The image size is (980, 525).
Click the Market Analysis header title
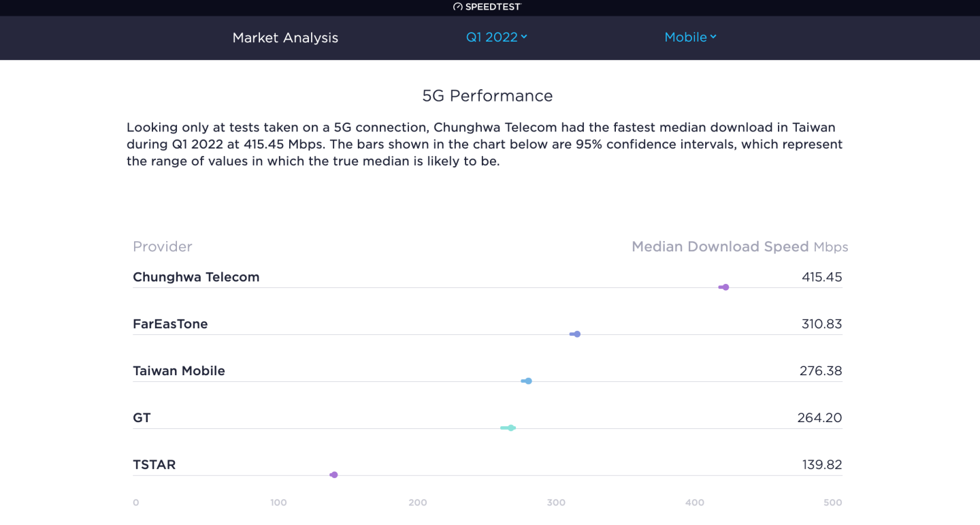[285, 38]
